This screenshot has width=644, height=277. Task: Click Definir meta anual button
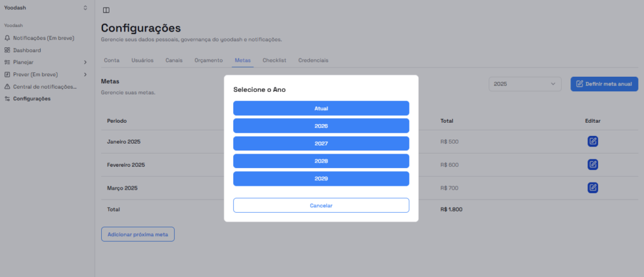604,84
